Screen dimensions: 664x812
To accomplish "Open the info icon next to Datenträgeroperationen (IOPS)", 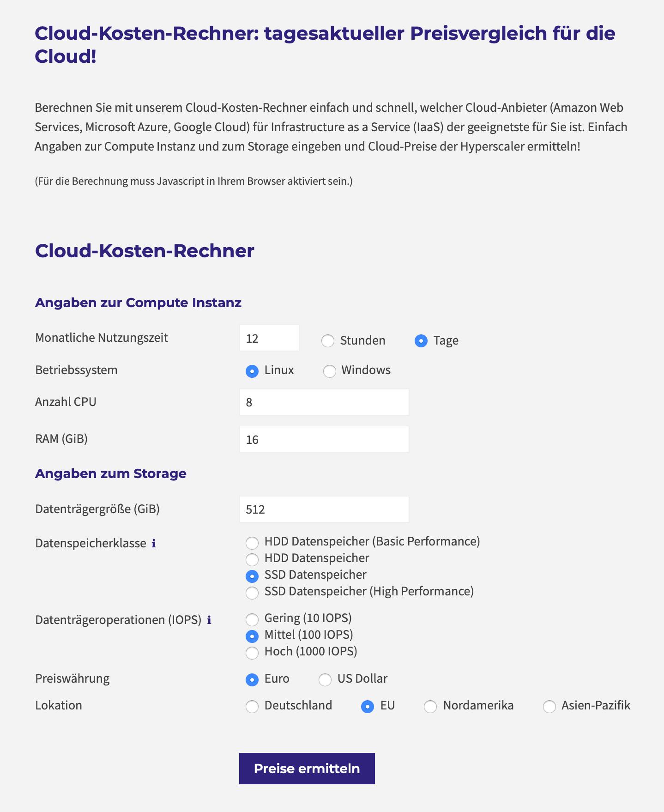I will tap(209, 620).
